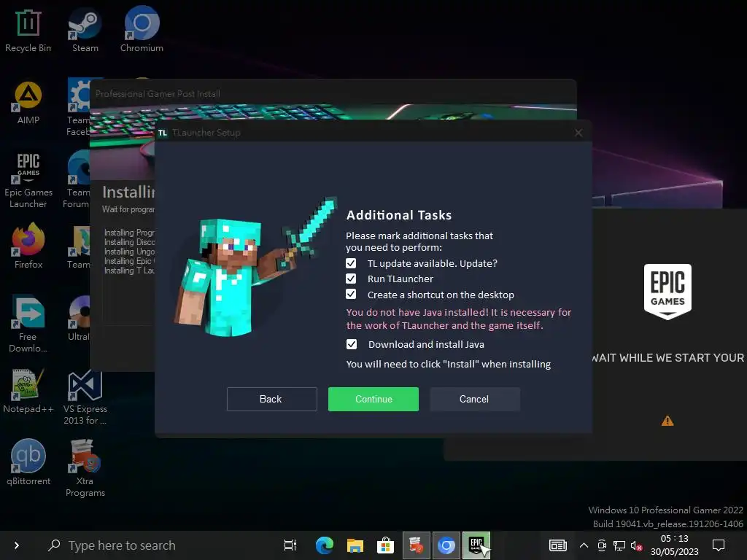This screenshot has width=747, height=560.
Task: Select the Xtra Programs desktop icon
Action: tap(85, 468)
